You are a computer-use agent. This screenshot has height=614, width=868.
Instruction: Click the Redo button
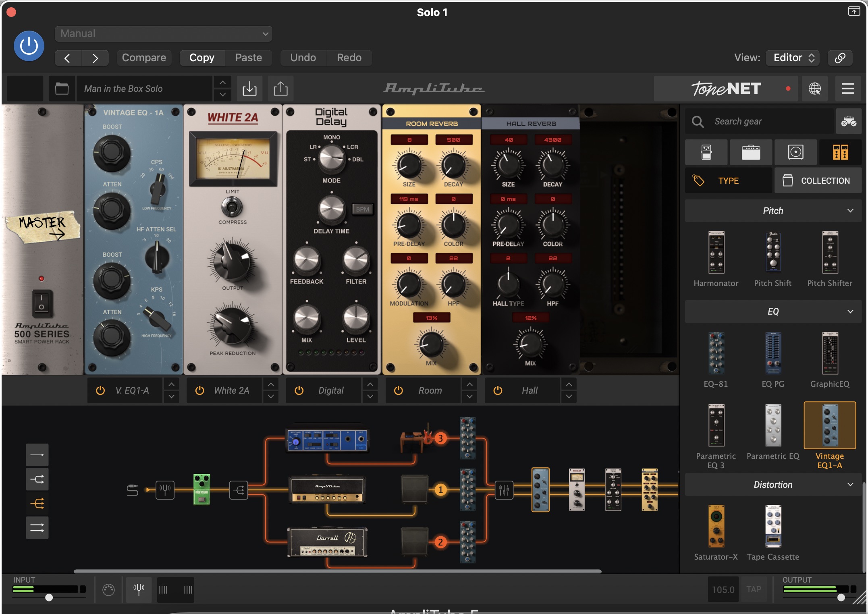pos(349,58)
